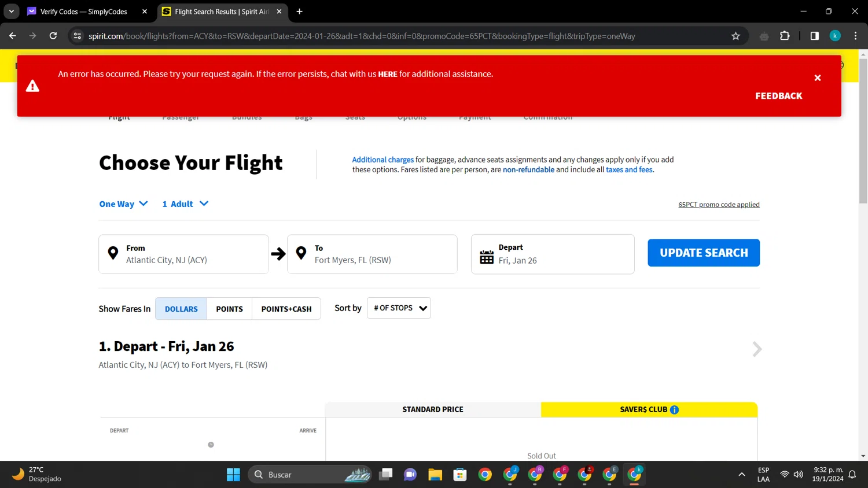
Task: Go forward in browser history
Action: point(33,36)
